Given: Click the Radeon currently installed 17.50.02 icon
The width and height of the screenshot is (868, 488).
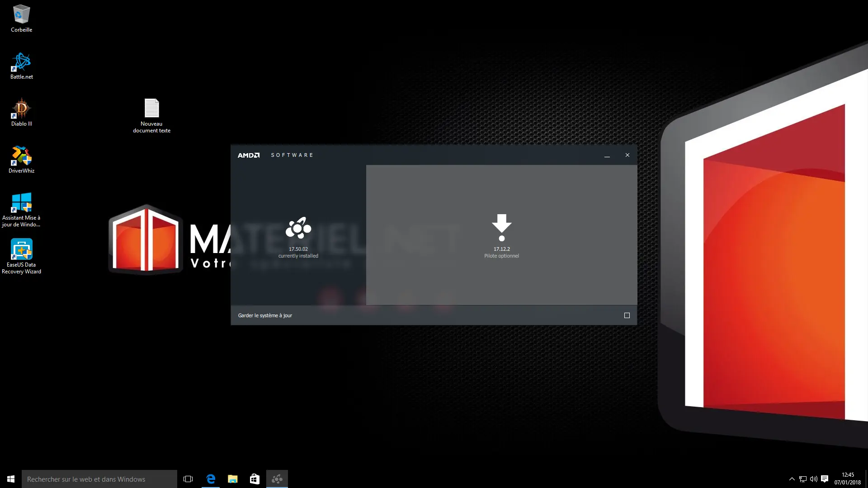Looking at the screenshot, I should coord(298,228).
